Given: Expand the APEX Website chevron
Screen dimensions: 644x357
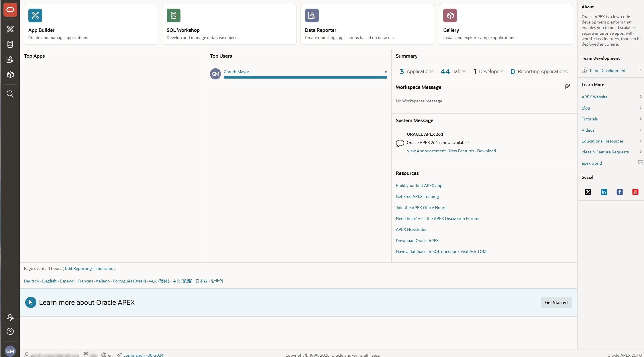Looking at the screenshot, I should (641, 97).
